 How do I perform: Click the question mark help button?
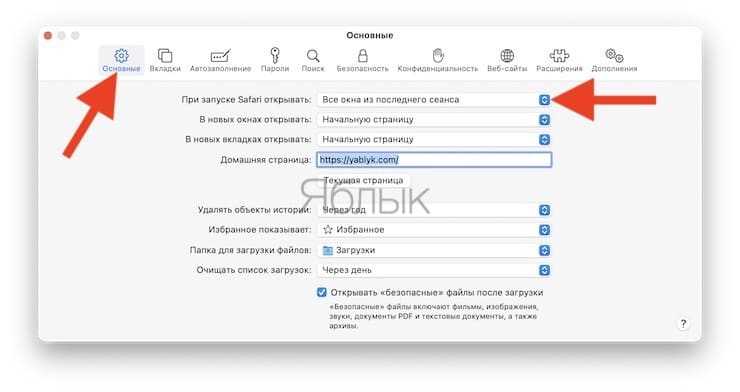click(x=683, y=324)
